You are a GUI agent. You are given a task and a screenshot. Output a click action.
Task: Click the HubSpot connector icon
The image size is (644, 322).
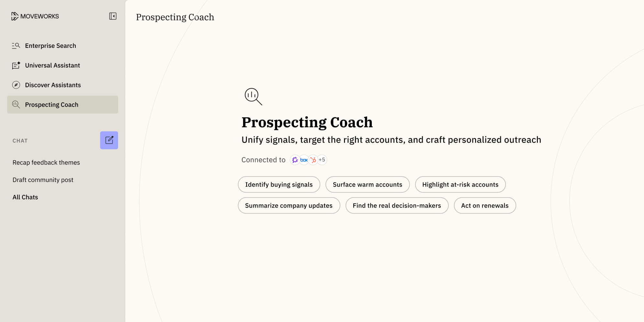coord(313,160)
